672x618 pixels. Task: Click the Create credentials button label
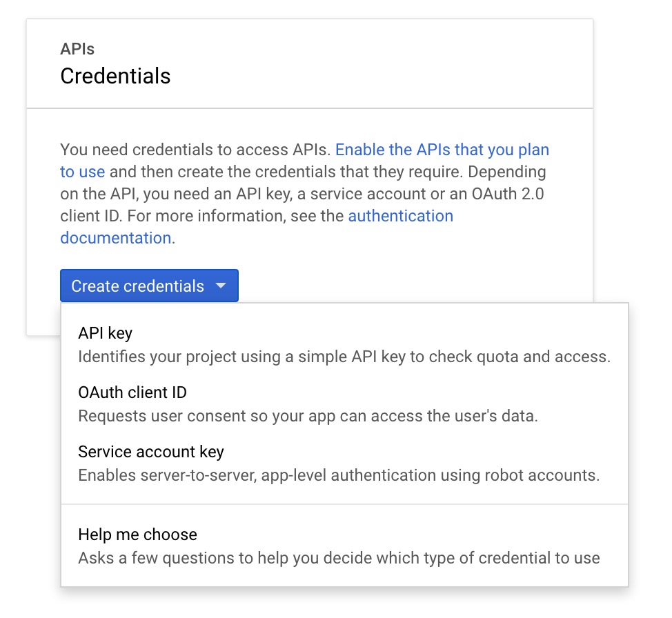tap(137, 286)
